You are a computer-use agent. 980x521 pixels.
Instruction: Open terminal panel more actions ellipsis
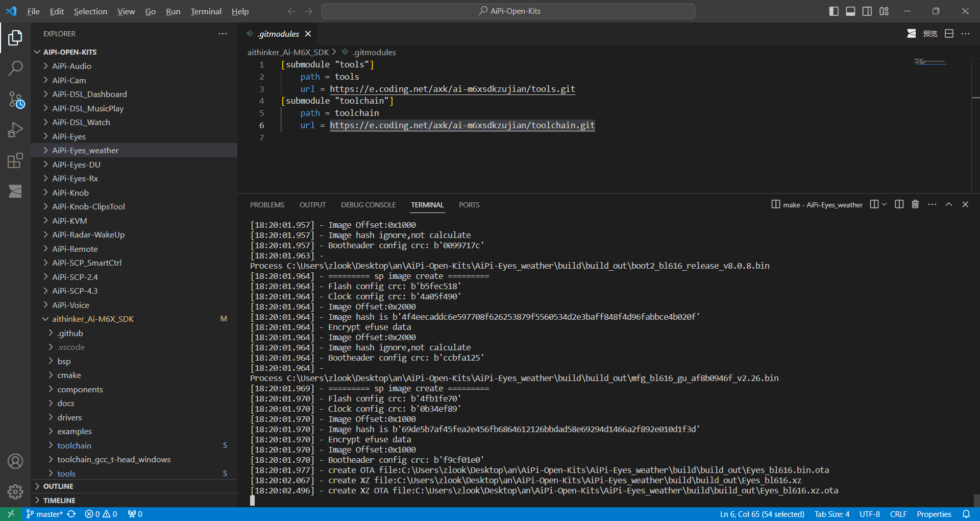click(932, 204)
